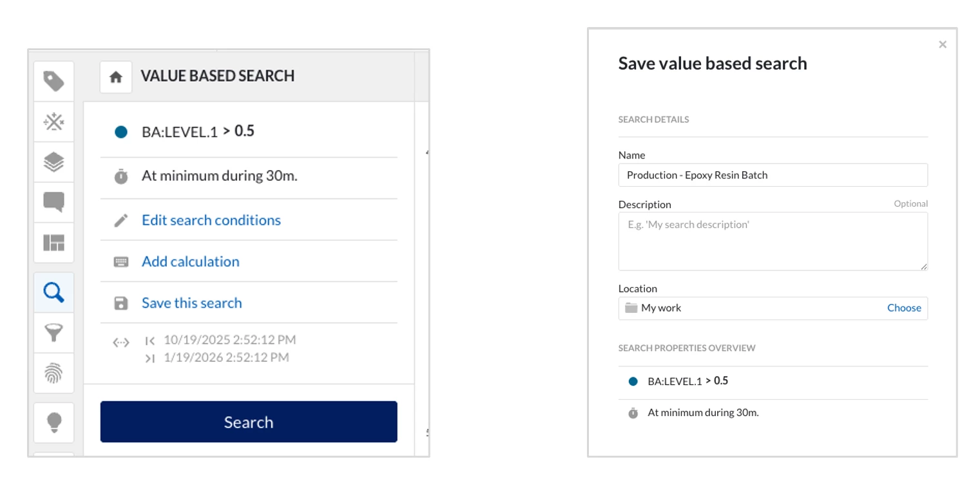The image size is (980, 481).
Task: Click the 10/19/2025 start date text
Action: pos(229,340)
